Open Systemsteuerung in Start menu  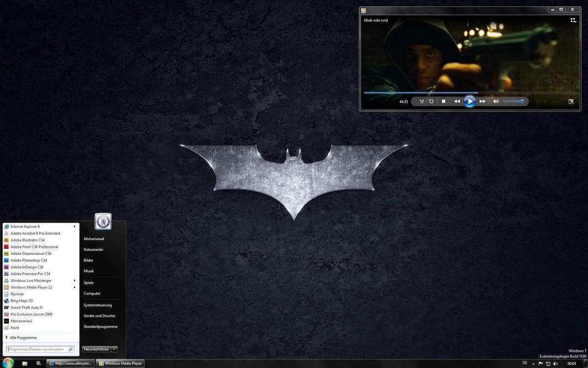(x=98, y=305)
